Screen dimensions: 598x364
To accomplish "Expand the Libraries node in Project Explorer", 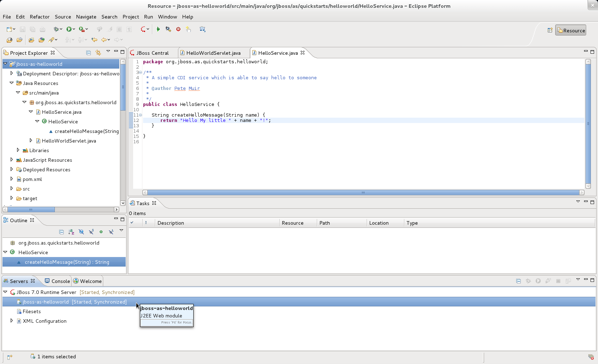I will [18, 150].
